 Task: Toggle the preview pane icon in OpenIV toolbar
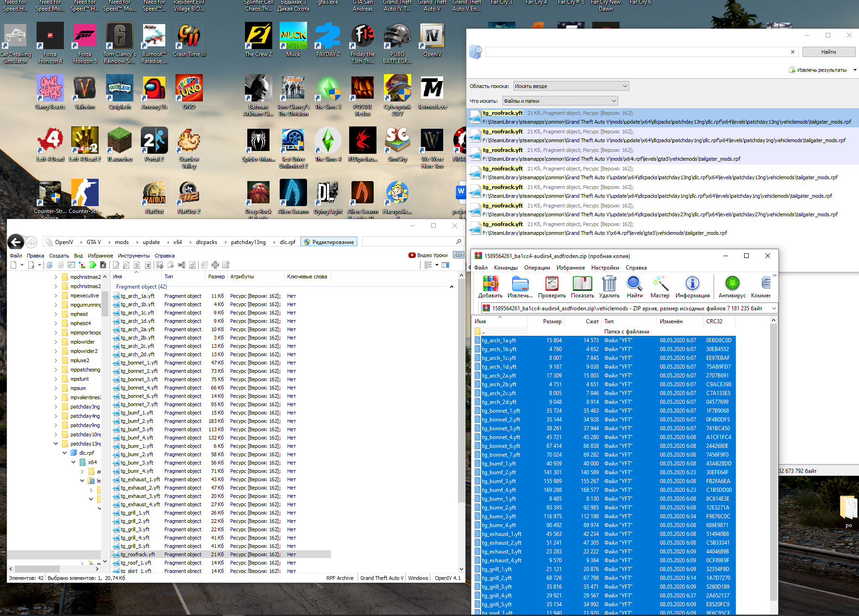(x=445, y=265)
